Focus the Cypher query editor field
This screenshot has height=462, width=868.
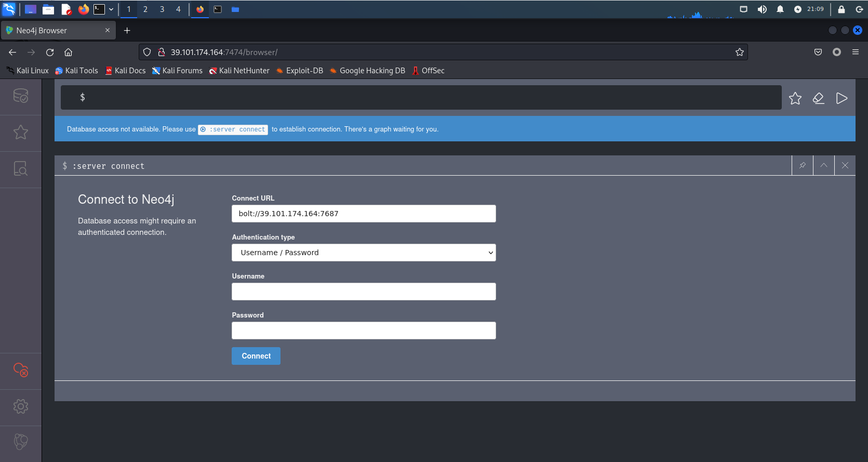pyautogui.click(x=421, y=97)
